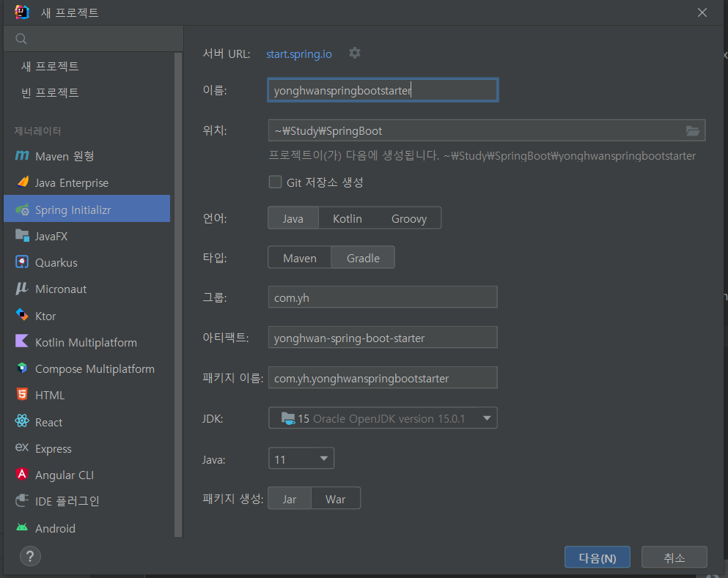Click the JavaFX label in the list
The width and height of the screenshot is (728, 578).
point(51,236)
